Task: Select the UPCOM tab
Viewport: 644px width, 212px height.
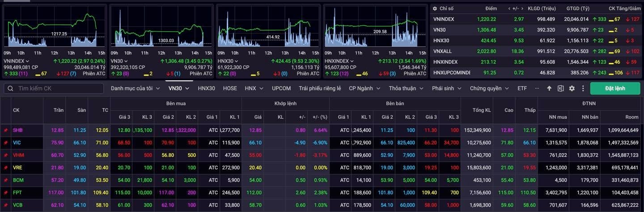Action: click(281, 88)
